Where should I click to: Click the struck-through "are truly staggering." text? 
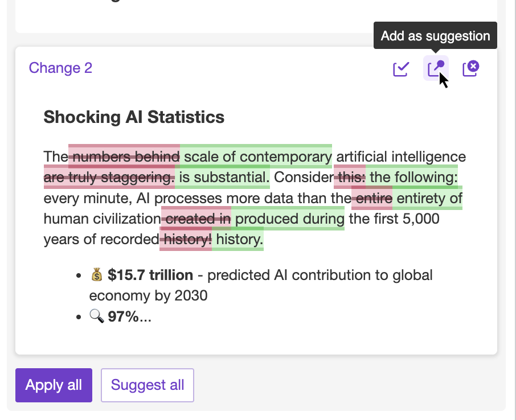109,178
